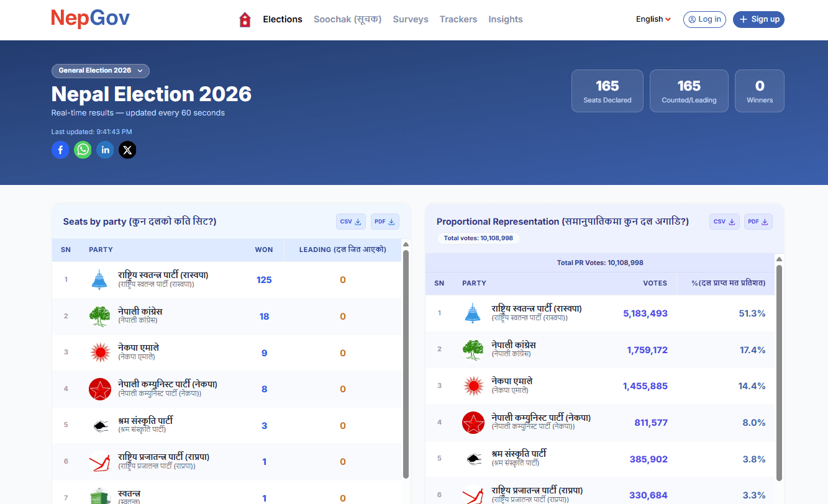Click the 5,183,493 votes value

tap(645, 313)
